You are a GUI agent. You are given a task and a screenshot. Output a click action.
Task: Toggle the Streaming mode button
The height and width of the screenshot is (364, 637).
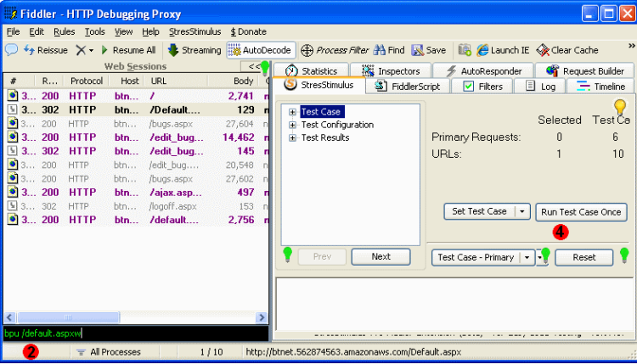click(x=194, y=50)
